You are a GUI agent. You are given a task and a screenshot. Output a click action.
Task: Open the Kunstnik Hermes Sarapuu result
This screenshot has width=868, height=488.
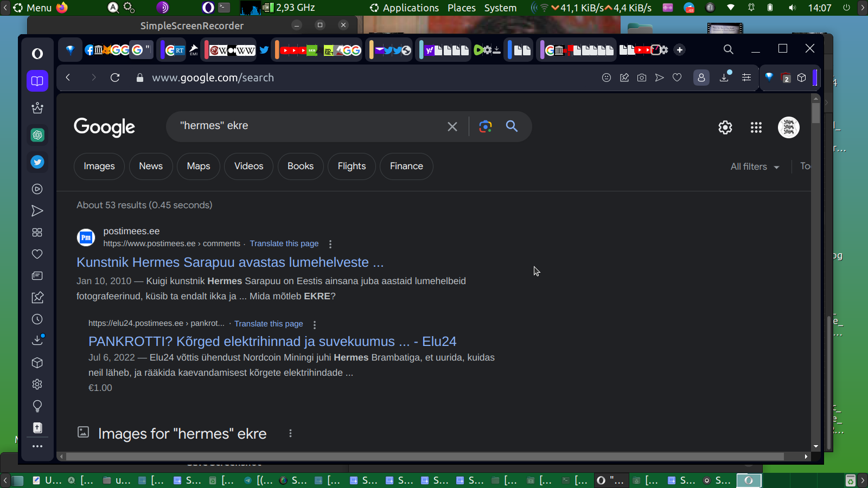point(230,262)
